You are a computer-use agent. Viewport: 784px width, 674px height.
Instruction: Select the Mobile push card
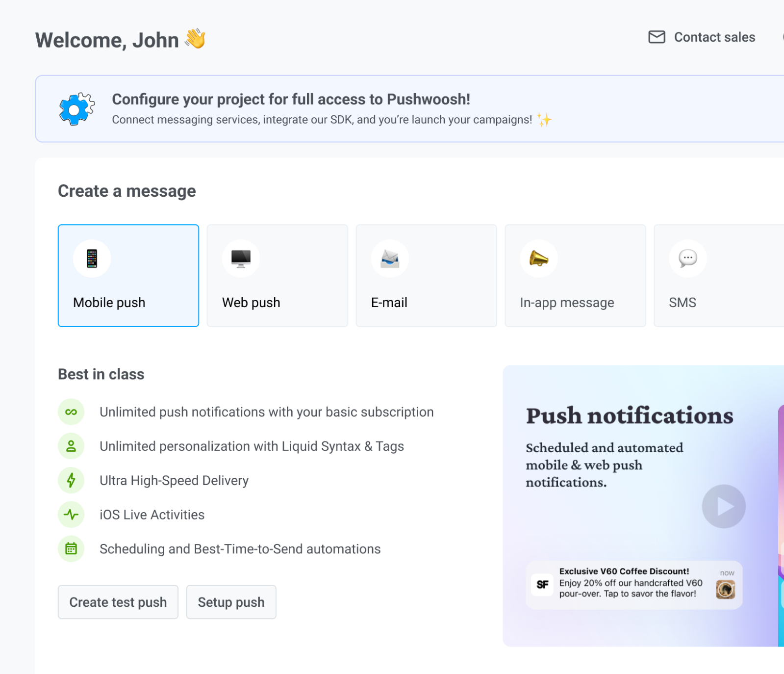tap(128, 276)
